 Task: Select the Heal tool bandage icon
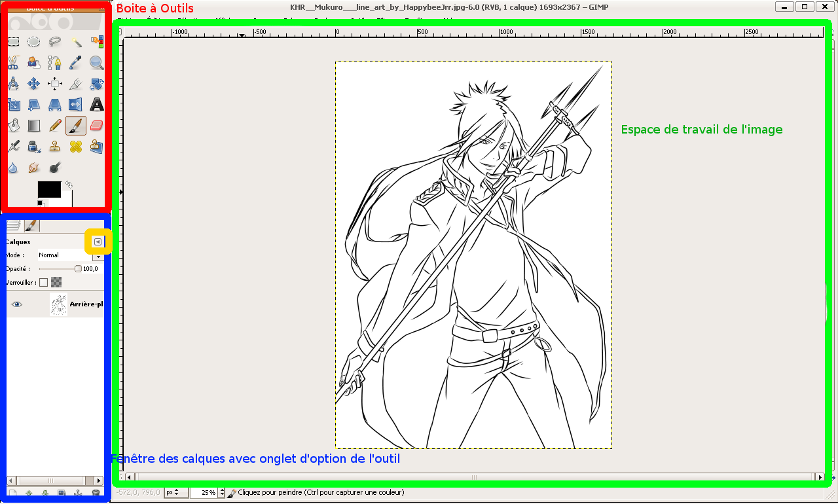(76, 146)
